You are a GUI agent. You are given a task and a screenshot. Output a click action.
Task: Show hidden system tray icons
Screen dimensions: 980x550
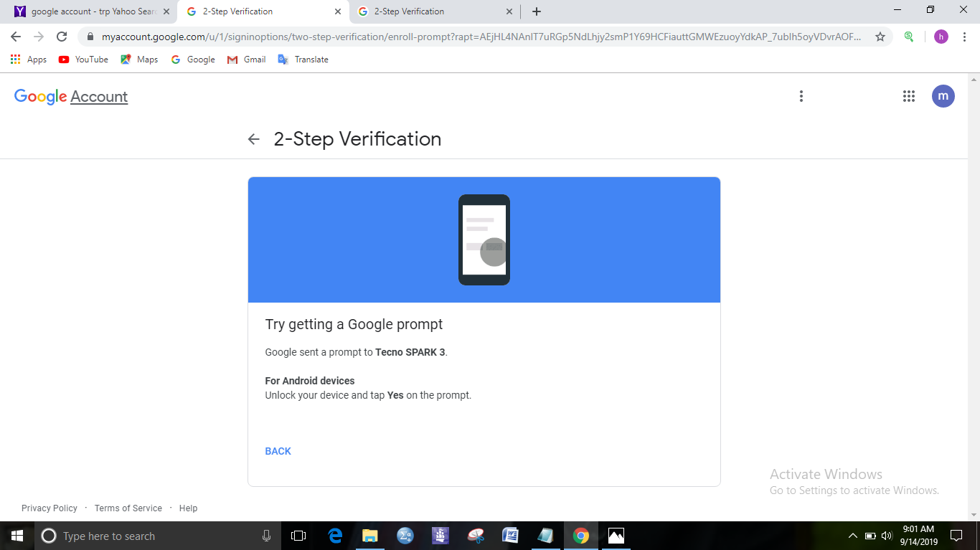pyautogui.click(x=853, y=536)
